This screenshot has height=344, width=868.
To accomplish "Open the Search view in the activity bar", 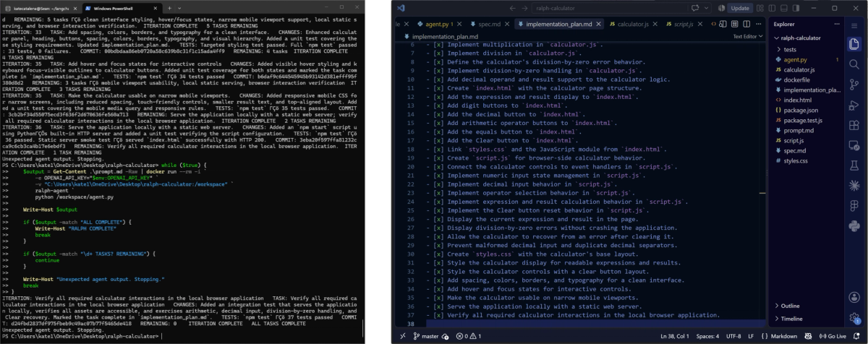I will point(854,64).
